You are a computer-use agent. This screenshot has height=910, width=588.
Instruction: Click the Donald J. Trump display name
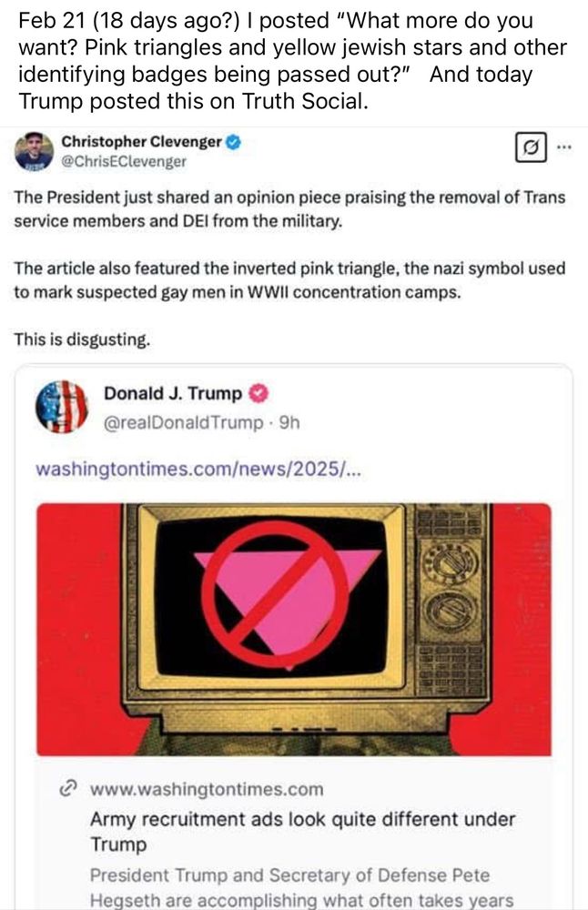pyautogui.click(x=172, y=393)
